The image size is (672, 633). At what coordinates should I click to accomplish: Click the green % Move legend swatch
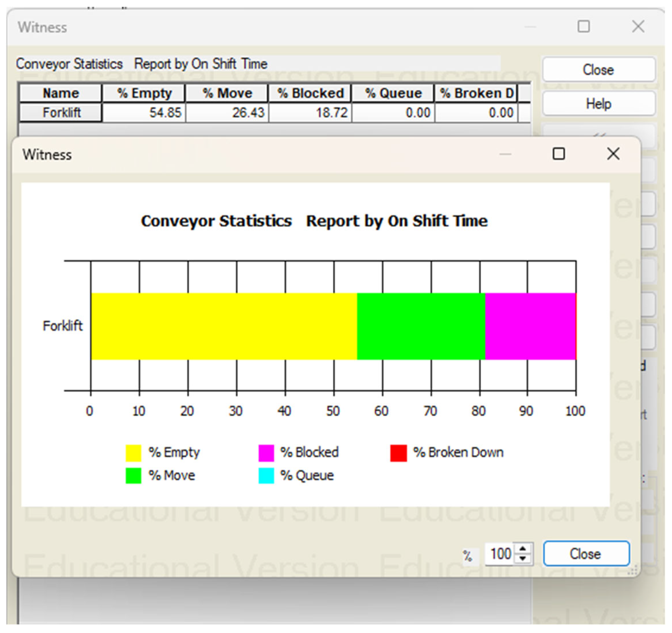click(x=133, y=476)
